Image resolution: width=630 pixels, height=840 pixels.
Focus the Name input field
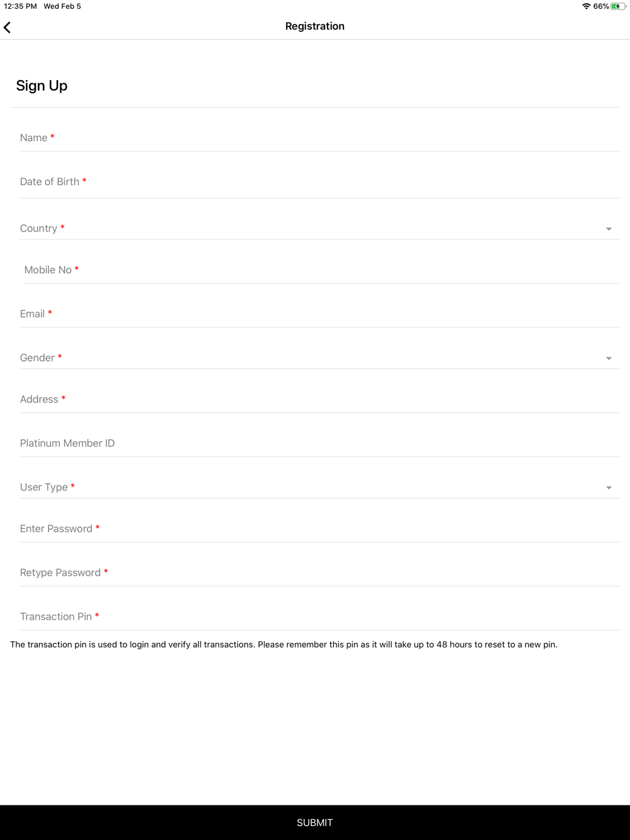pyautogui.click(x=319, y=138)
